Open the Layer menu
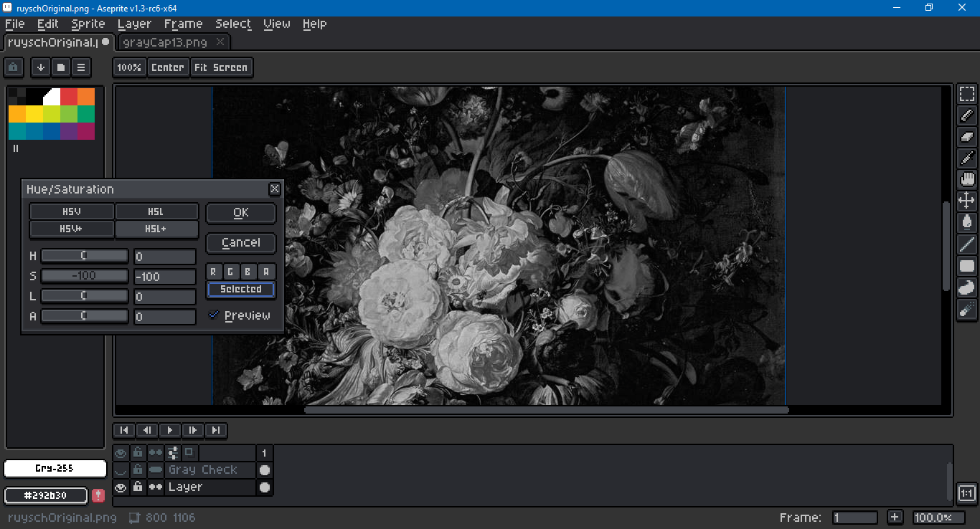Viewport: 980px width, 529px height. [134, 24]
